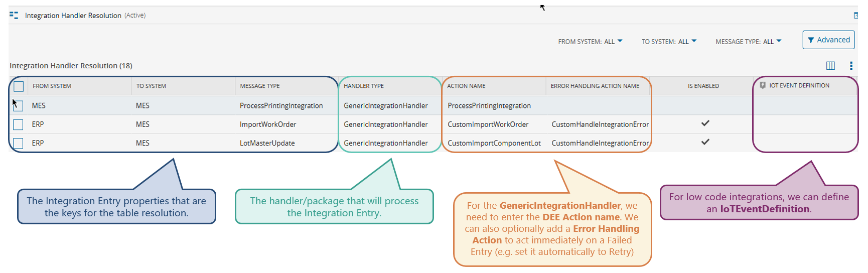Open the MESSAGE TYPE filter dropdown
The image size is (868, 273).
click(x=748, y=42)
